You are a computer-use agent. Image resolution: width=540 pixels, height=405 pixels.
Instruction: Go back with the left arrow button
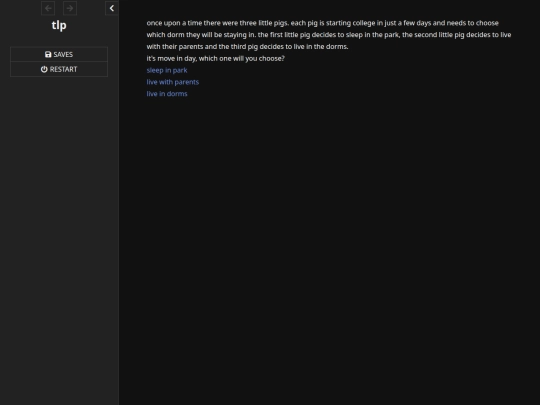pyautogui.click(x=48, y=8)
